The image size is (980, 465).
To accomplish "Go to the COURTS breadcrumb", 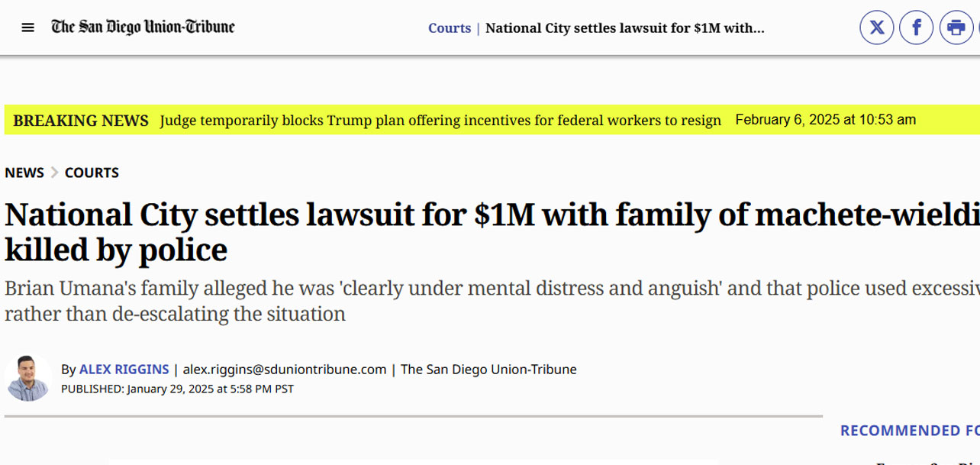I will (x=92, y=173).
